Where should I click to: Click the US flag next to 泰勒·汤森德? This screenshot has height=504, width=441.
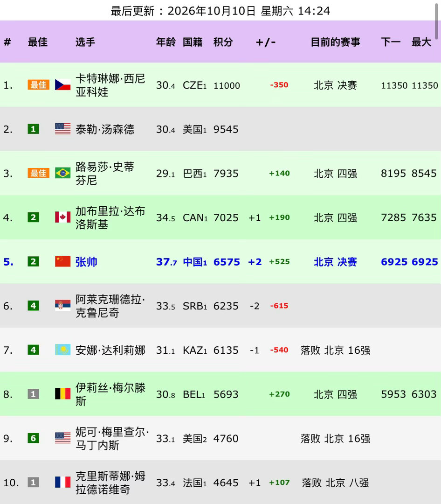(62, 129)
